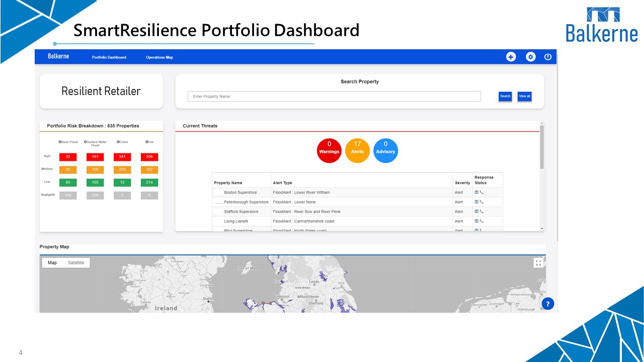
Task: Click the phone icon in Living Llanelli row
Action: pos(481,221)
